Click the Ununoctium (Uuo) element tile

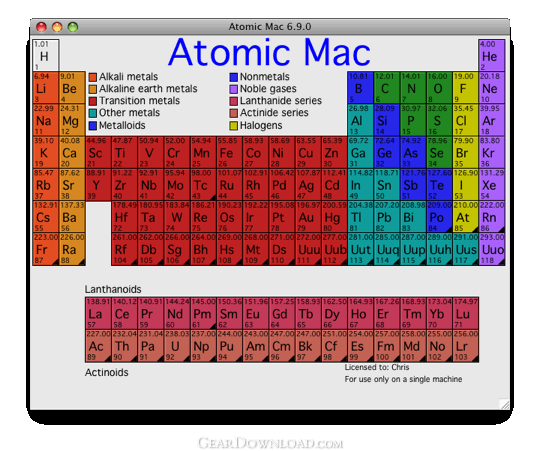[x=491, y=249]
